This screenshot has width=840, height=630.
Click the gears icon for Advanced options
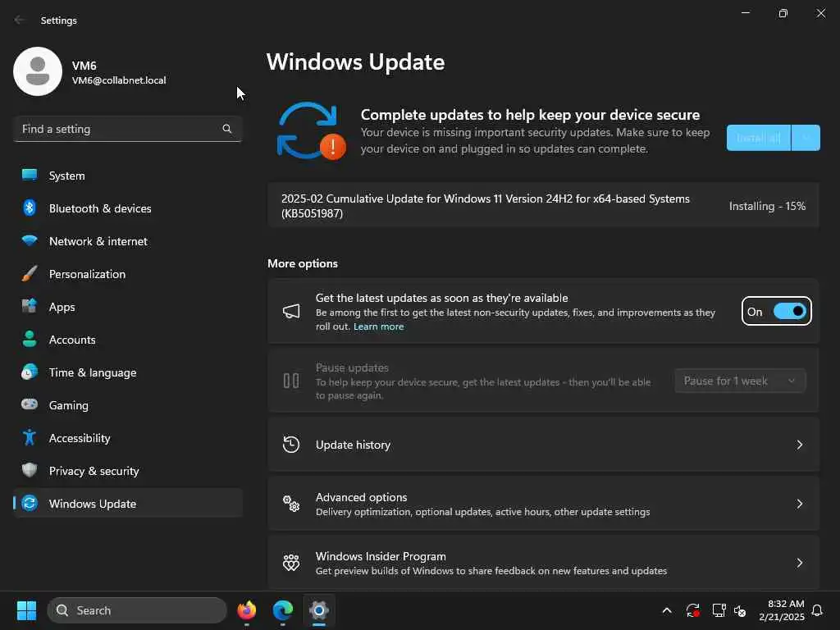(291, 504)
